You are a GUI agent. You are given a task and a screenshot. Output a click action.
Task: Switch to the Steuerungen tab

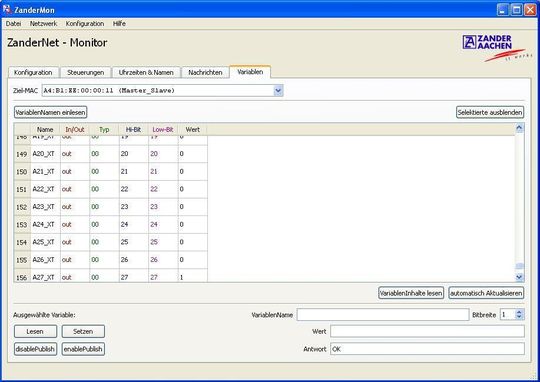tap(85, 72)
